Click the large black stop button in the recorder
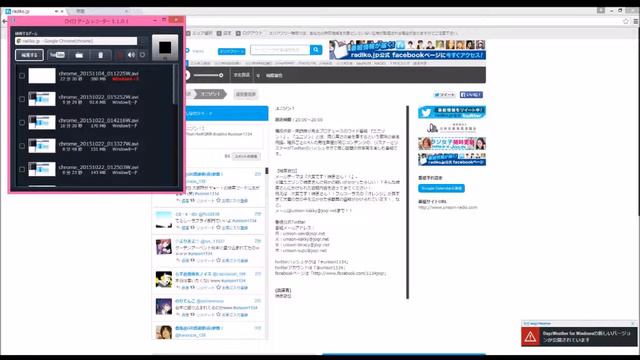 click(x=165, y=48)
